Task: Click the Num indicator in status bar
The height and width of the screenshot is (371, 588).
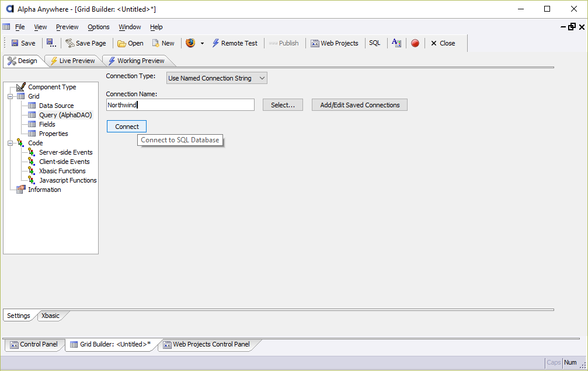Action: pos(570,362)
